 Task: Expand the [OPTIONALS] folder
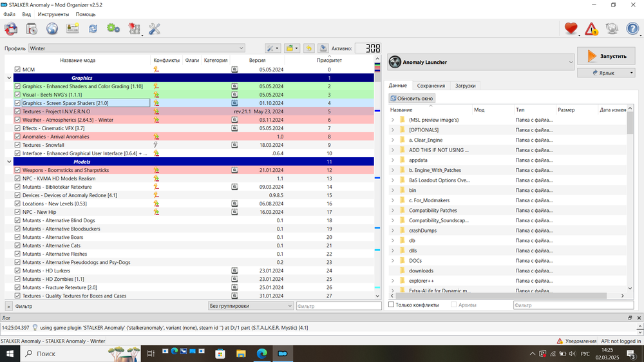coord(393,129)
